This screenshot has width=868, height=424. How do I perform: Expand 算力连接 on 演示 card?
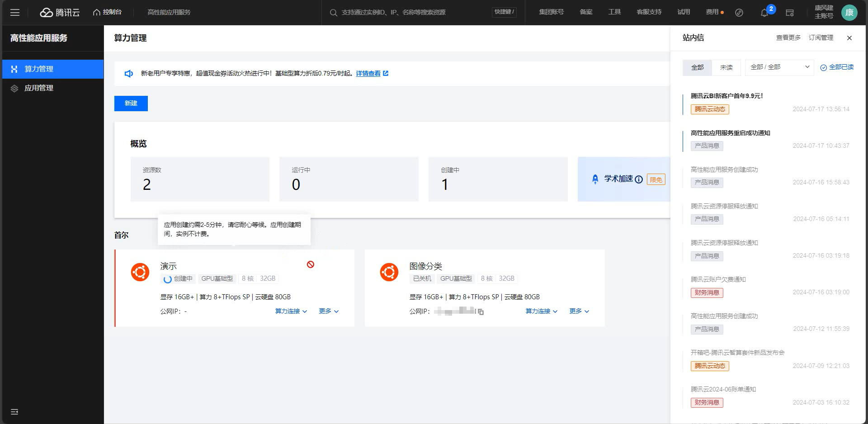coord(291,311)
